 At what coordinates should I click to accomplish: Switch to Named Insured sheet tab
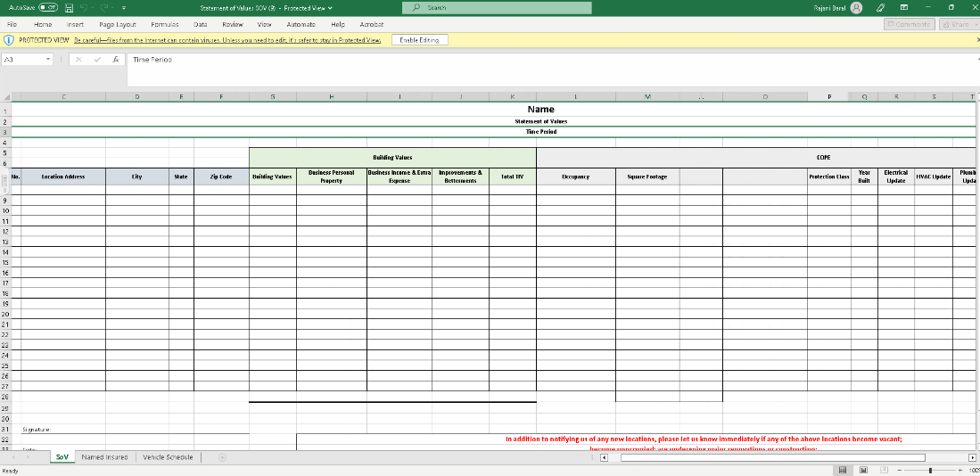[x=104, y=457]
